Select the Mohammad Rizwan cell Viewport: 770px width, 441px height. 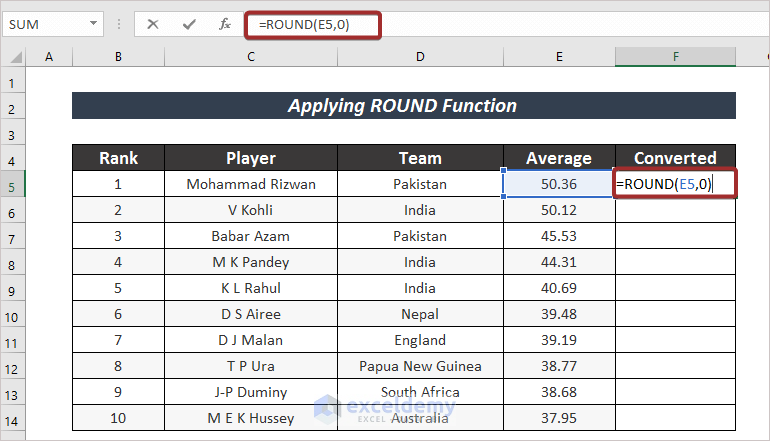[x=250, y=185]
